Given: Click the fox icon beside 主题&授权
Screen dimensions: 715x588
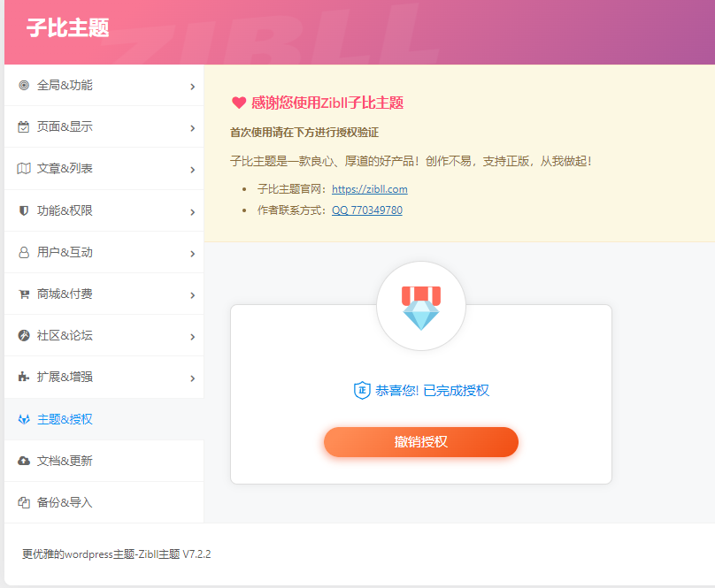Looking at the screenshot, I should tap(24, 419).
